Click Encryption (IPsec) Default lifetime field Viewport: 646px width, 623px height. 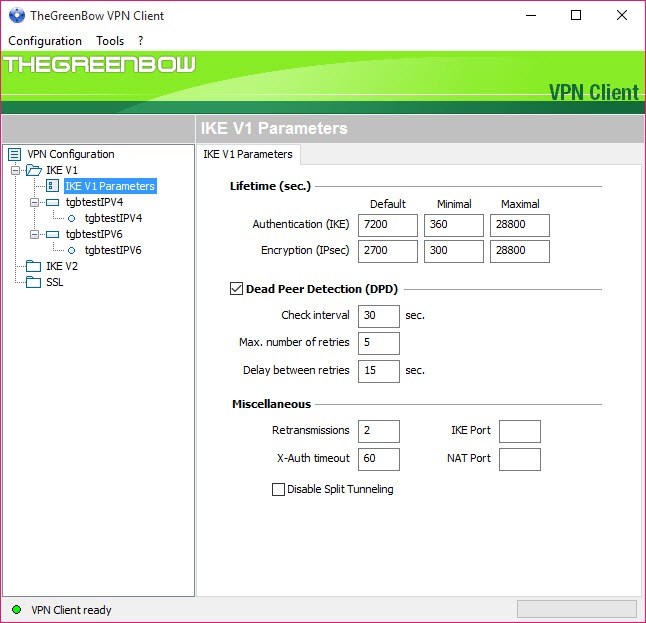(x=388, y=251)
